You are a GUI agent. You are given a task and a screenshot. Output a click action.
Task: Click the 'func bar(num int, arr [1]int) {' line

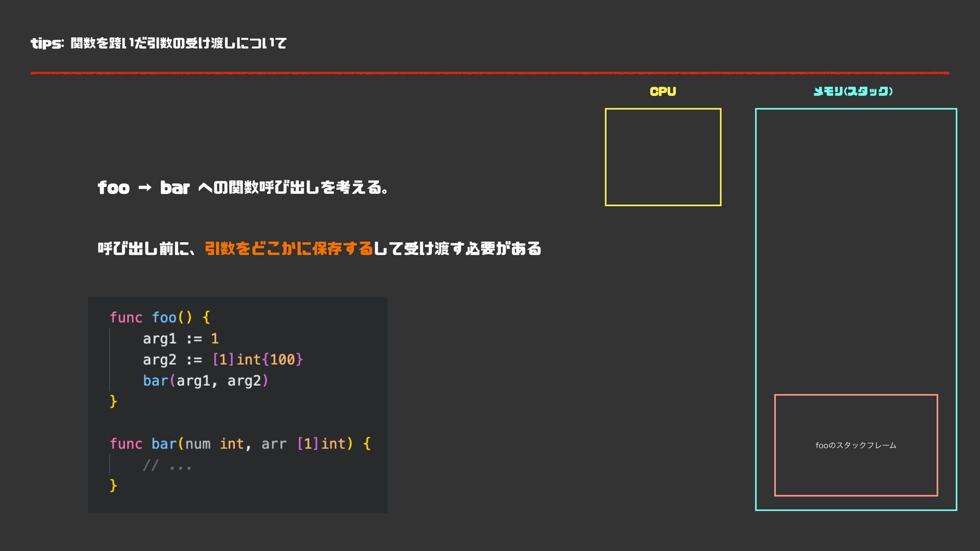tap(240, 444)
